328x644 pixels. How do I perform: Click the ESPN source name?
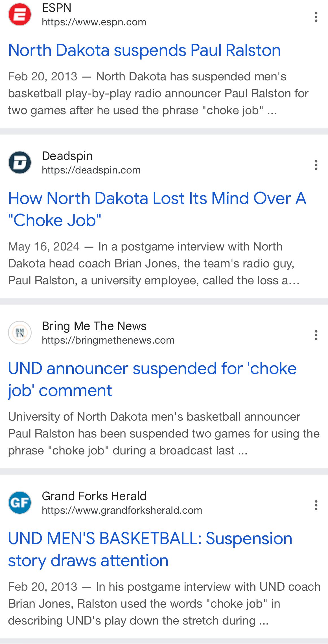56,8
